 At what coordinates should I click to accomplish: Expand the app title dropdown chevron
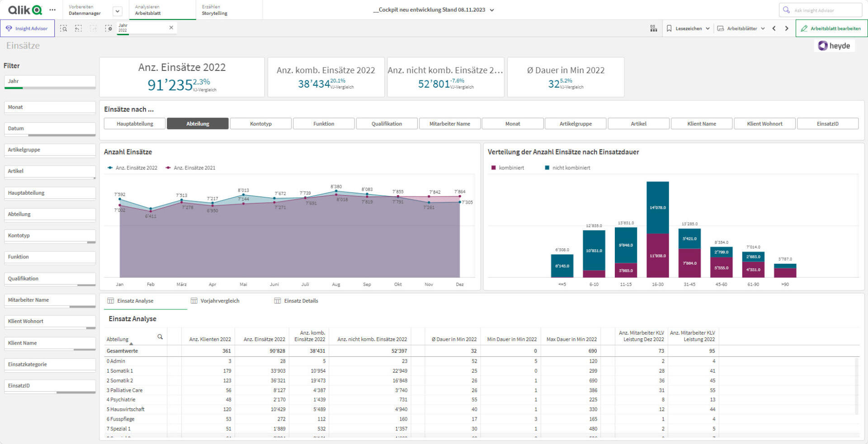click(492, 10)
